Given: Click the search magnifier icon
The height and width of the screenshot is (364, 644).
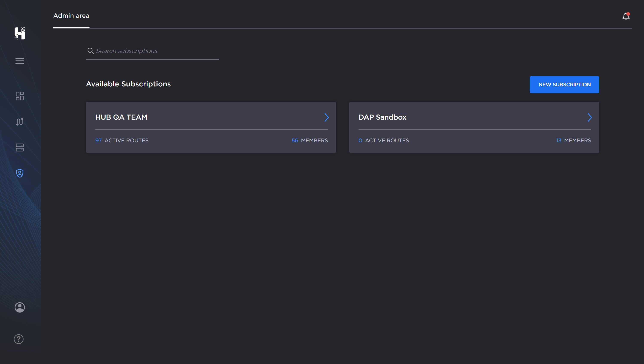Looking at the screenshot, I should click(x=90, y=51).
